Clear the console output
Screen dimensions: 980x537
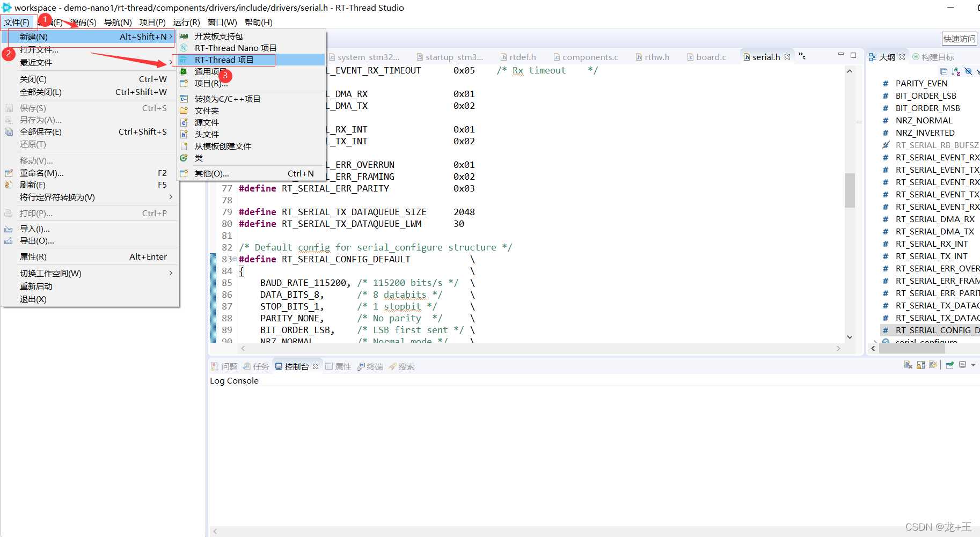tap(908, 365)
